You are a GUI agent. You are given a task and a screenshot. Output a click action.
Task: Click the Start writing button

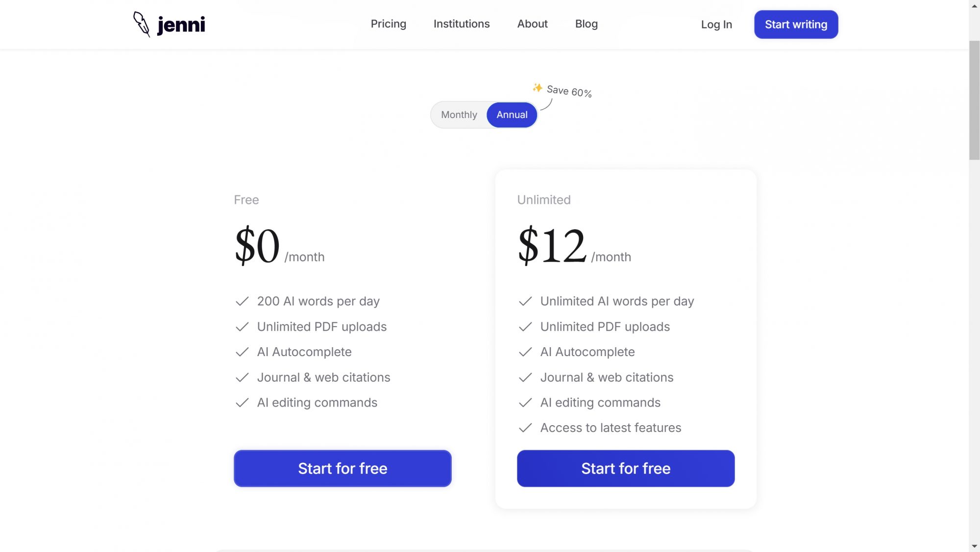pyautogui.click(x=796, y=24)
